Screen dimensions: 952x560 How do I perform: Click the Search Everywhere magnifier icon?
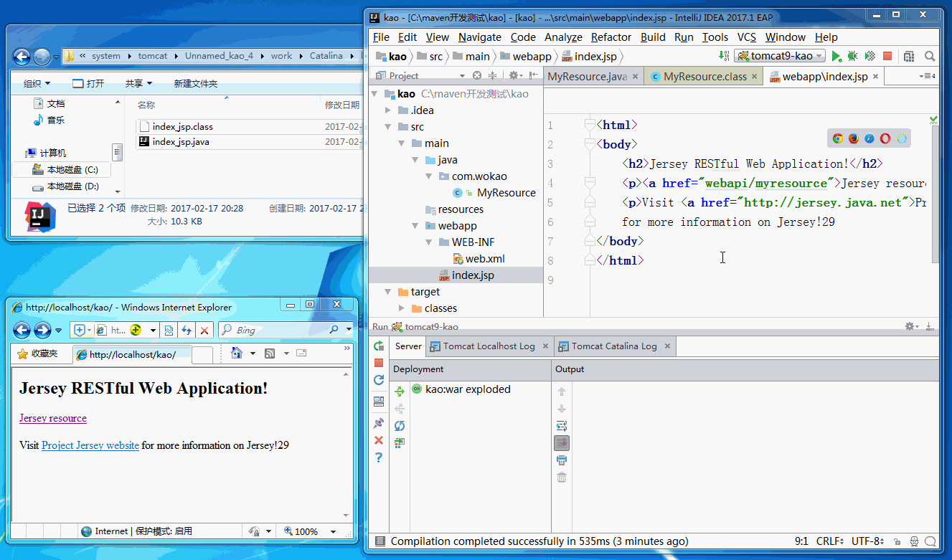[x=930, y=56]
